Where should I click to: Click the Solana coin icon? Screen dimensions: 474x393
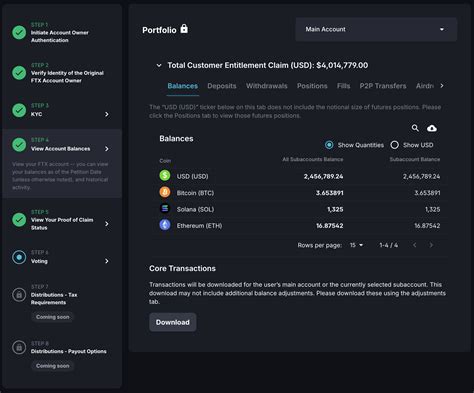(165, 208)
